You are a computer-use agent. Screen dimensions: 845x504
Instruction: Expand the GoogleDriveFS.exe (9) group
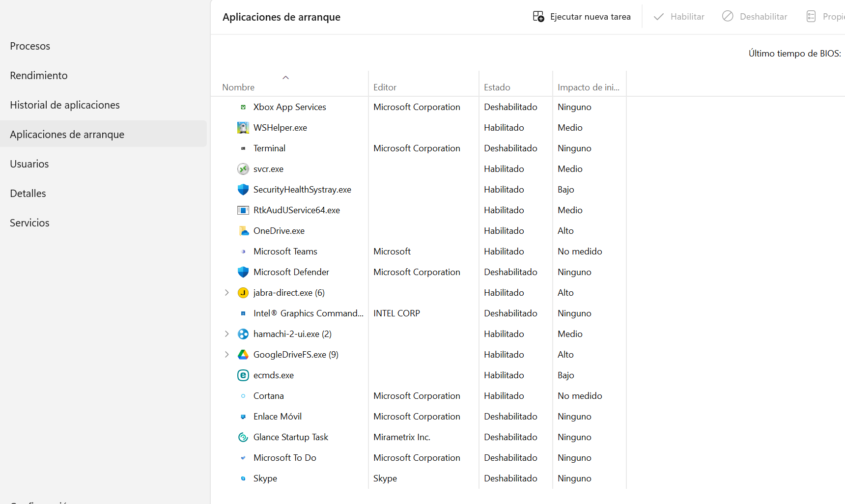[226, 355]
